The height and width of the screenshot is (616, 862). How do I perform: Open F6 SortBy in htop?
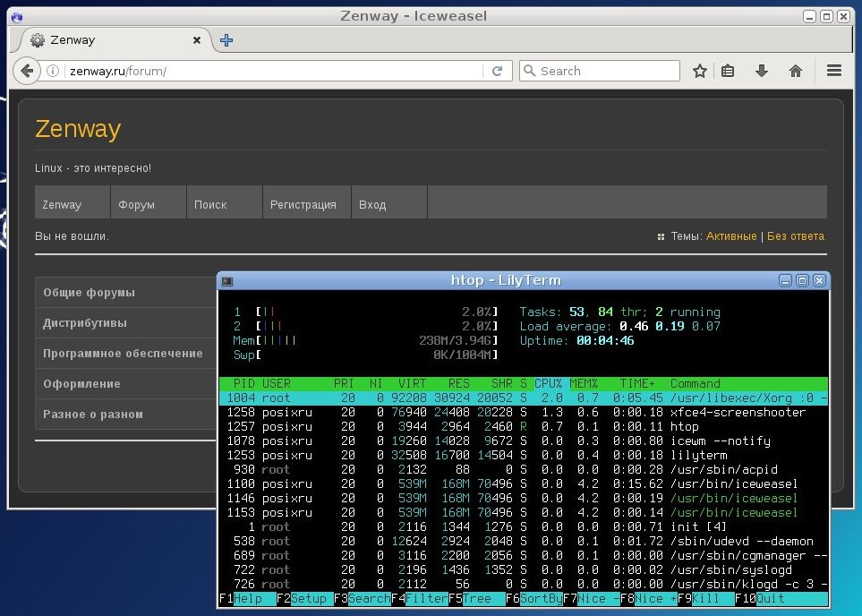click(x=533, y=598)
